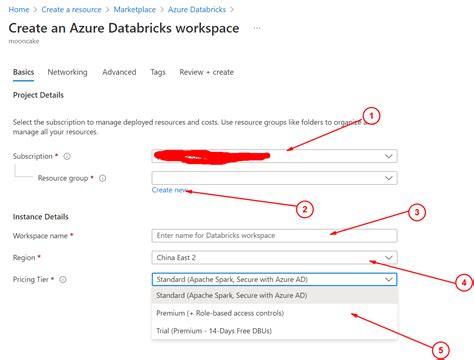474x360 pixels.
Task: Choose Standard (Apache Spark, Secure with Azure AD) option
Action: (x=274, y=295)
